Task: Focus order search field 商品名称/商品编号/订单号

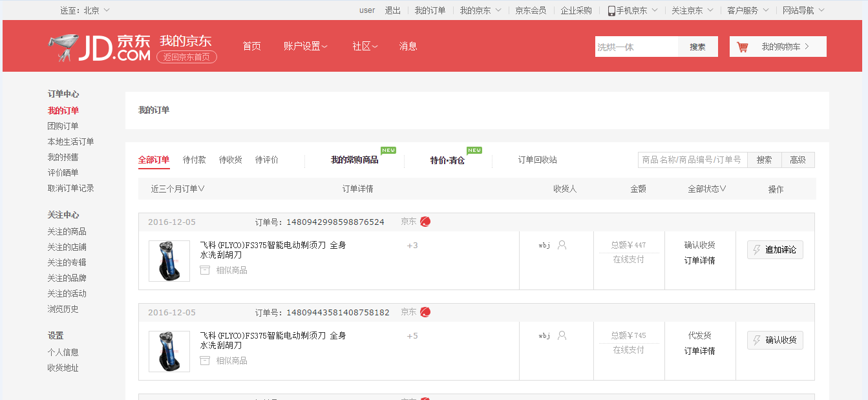Action: coord(693,160)
